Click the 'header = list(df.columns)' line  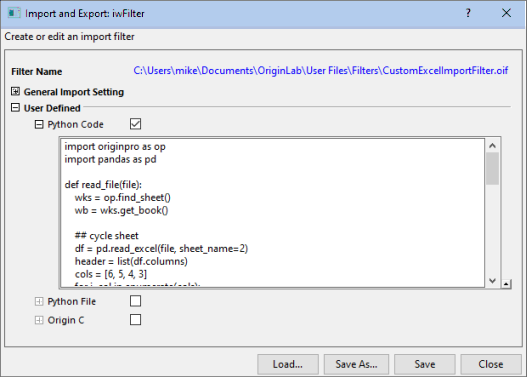pyautogui.click(x=131, y=261)
